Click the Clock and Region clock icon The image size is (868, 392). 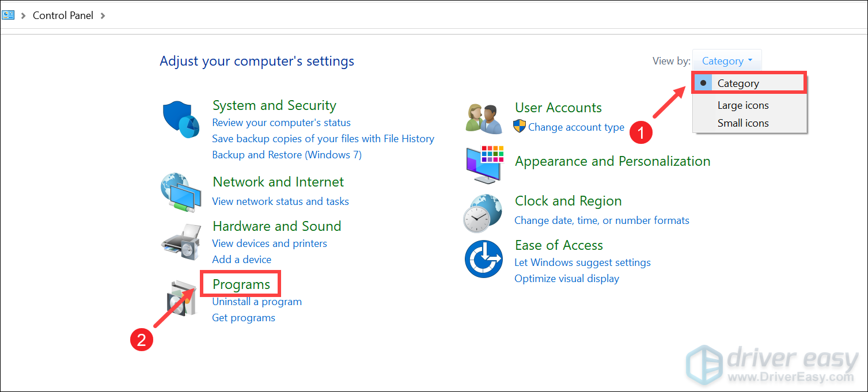pyautogui.click(x=483, y=212)
